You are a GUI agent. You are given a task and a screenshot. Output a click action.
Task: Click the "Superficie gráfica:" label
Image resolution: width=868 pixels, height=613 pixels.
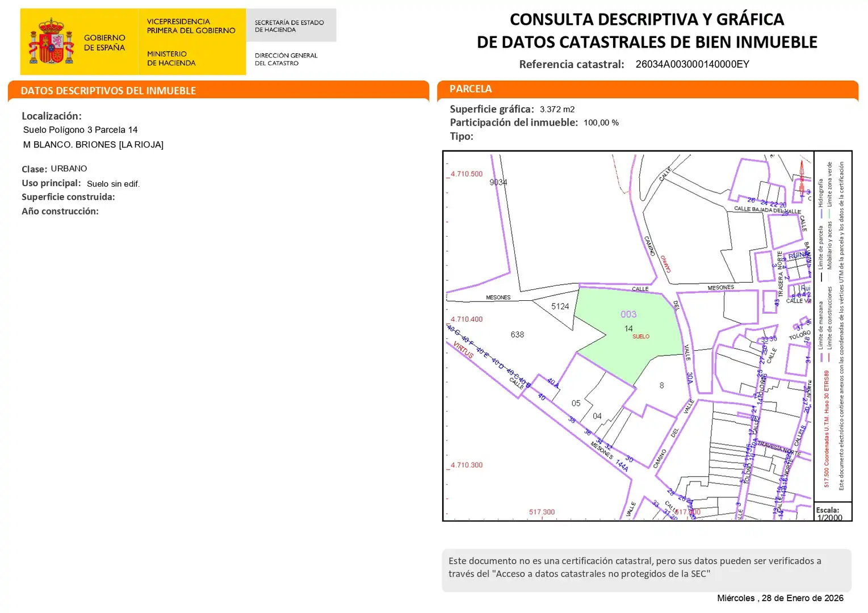[492, 109]
